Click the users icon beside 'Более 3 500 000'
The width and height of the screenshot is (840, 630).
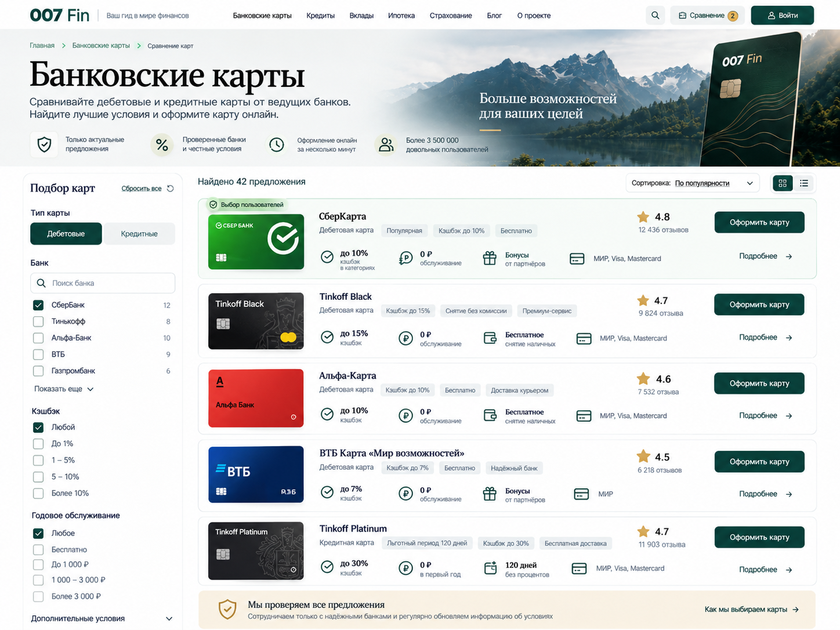[386, 144]
